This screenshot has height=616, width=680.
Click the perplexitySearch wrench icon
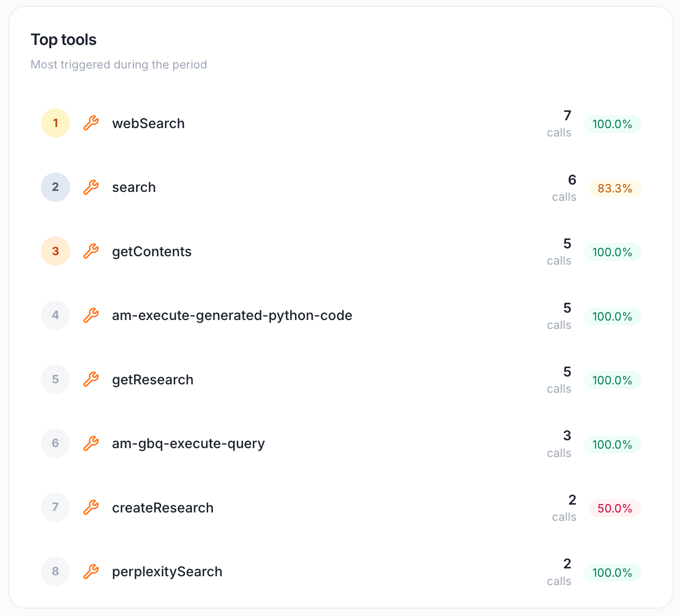tap(91, 572)
